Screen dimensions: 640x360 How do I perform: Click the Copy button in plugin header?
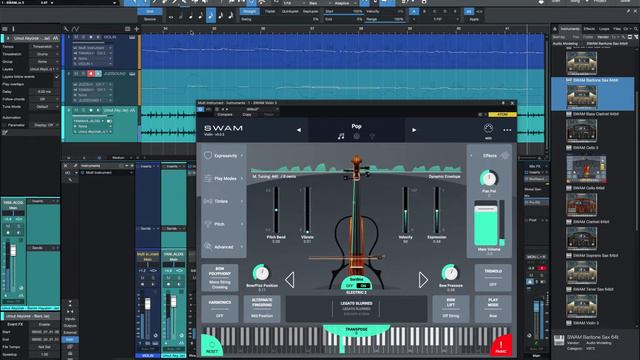pos(247,115)
